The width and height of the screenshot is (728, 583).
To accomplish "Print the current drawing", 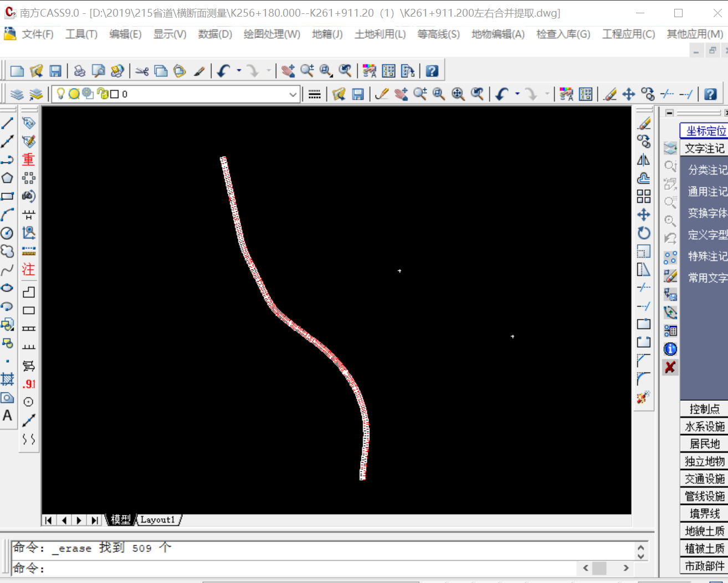I will 80,71.
